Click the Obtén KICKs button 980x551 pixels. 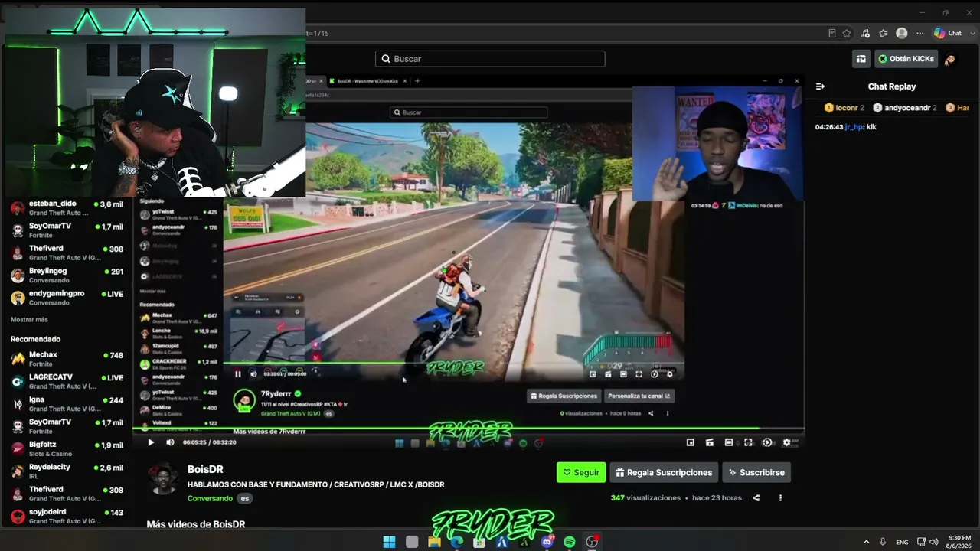[906, 59]
